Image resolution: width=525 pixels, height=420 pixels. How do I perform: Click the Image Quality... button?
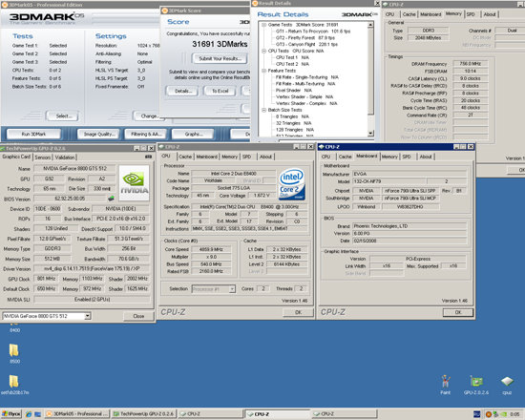tap(99, 134)
